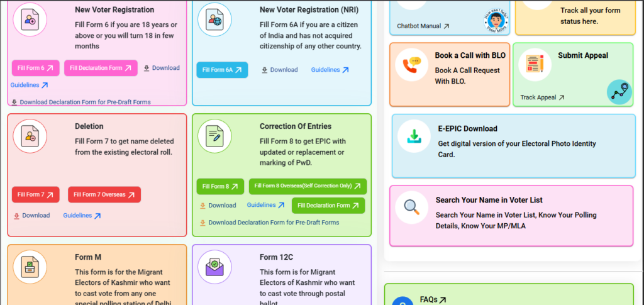Click the Correction Of Entries heading

(x=296, y=126)
